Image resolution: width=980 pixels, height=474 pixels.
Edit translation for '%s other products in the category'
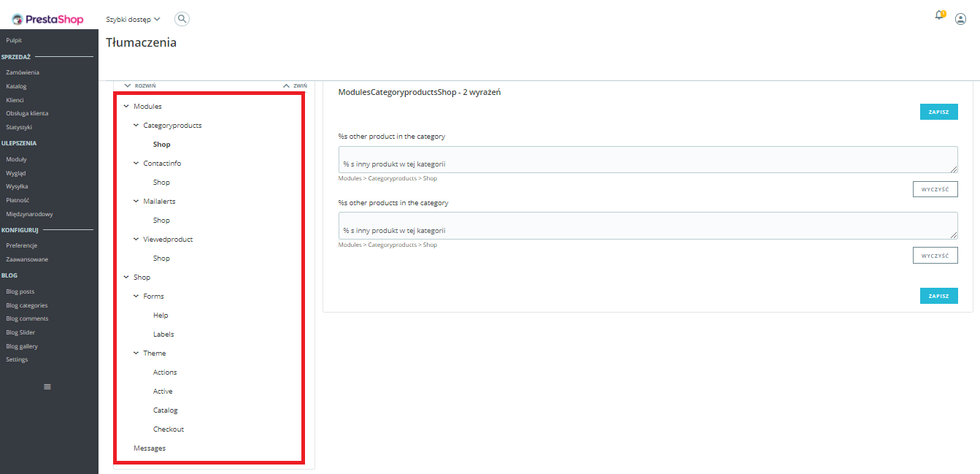[648, 225]
